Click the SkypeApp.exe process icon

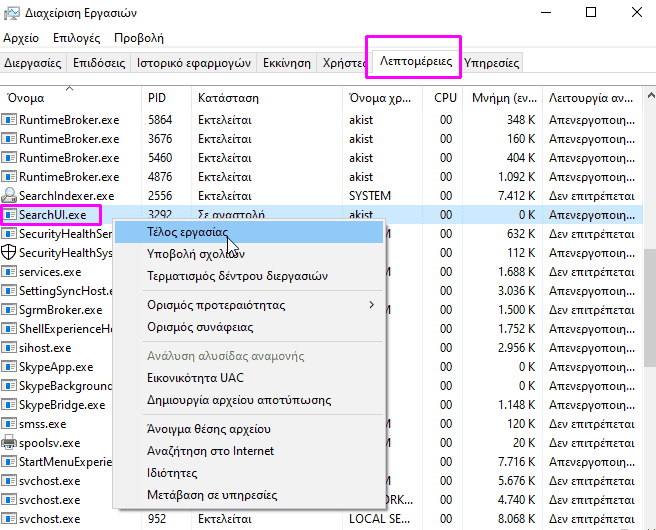pos(9,367)
